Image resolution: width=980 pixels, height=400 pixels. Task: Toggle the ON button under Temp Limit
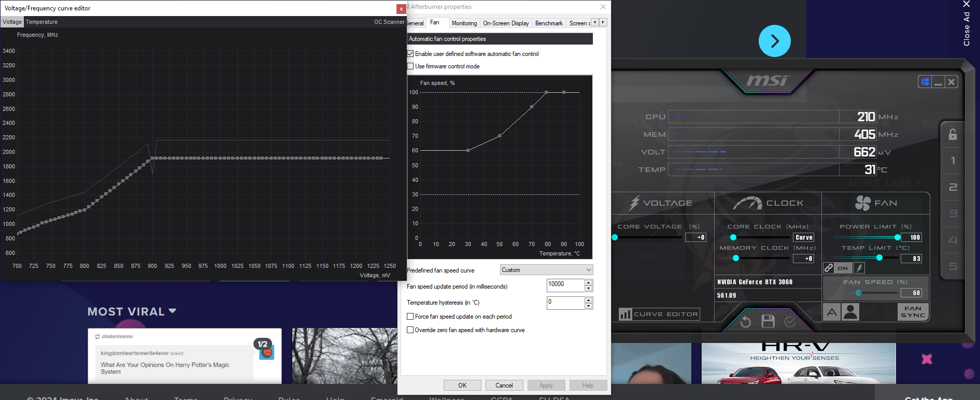(x=843, y=268)
